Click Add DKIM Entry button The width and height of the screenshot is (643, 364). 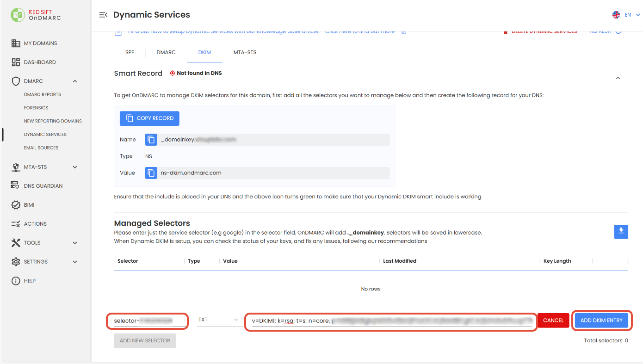(x=601, y=321)
